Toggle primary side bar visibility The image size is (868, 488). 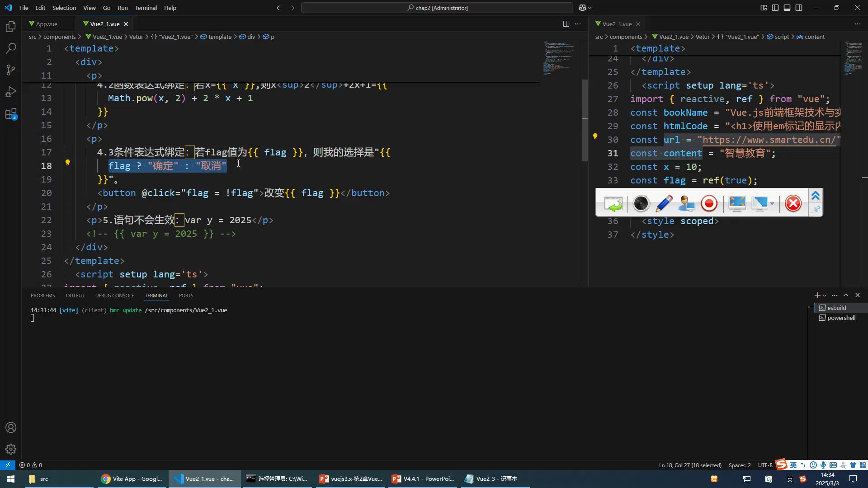pyautogui.click(x=775, y=8)
